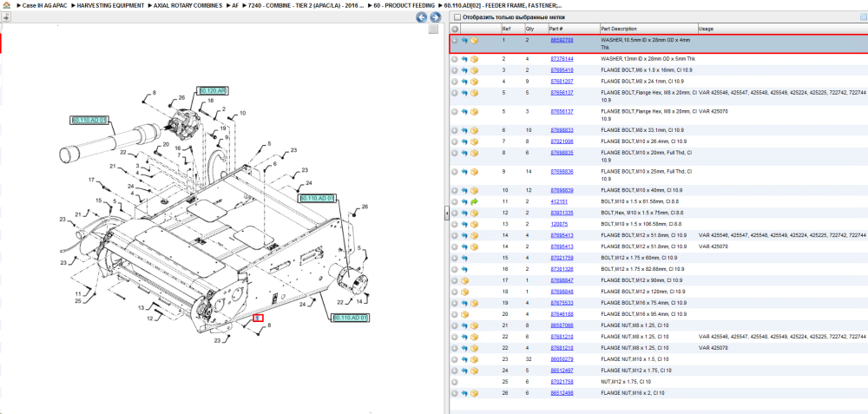868x414 pixels.
Task: Click the box icon for Ref 10 row
Action: (475, 190)
